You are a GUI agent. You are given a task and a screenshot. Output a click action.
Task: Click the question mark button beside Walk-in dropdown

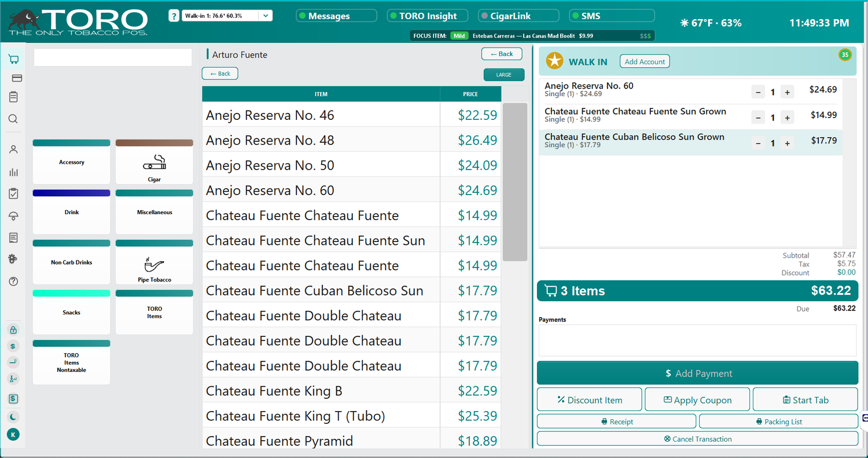pyautogui.click(x=174, y=16)
